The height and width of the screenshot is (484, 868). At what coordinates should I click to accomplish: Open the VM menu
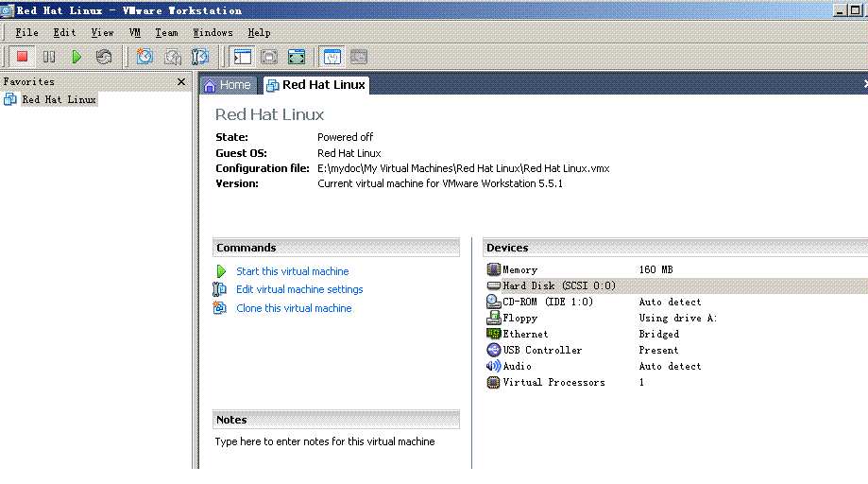134,33
